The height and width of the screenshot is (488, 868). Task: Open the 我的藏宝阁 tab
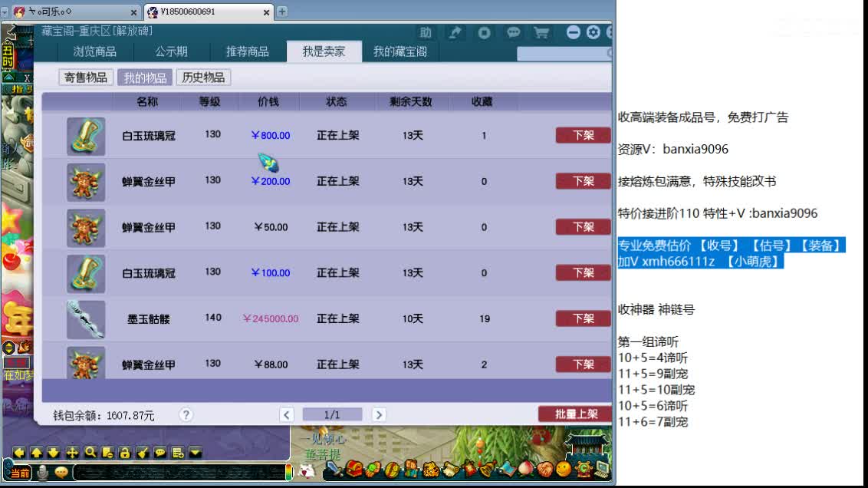point(400,51)
